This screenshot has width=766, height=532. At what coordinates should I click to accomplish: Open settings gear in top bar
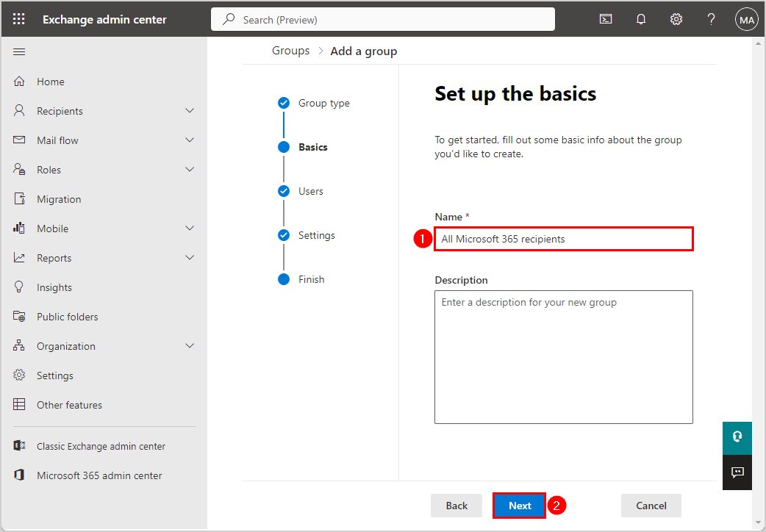click(676, 20)
